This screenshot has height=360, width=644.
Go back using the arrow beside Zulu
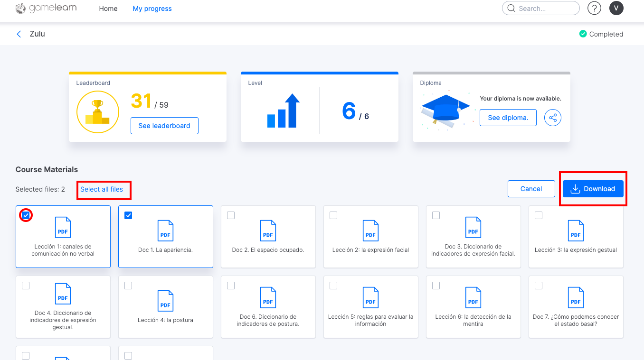19,34
